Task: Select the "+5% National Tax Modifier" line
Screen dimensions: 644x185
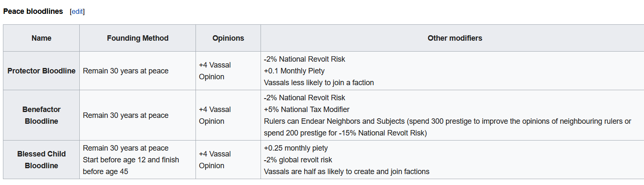Action: (x=307, y=109)
